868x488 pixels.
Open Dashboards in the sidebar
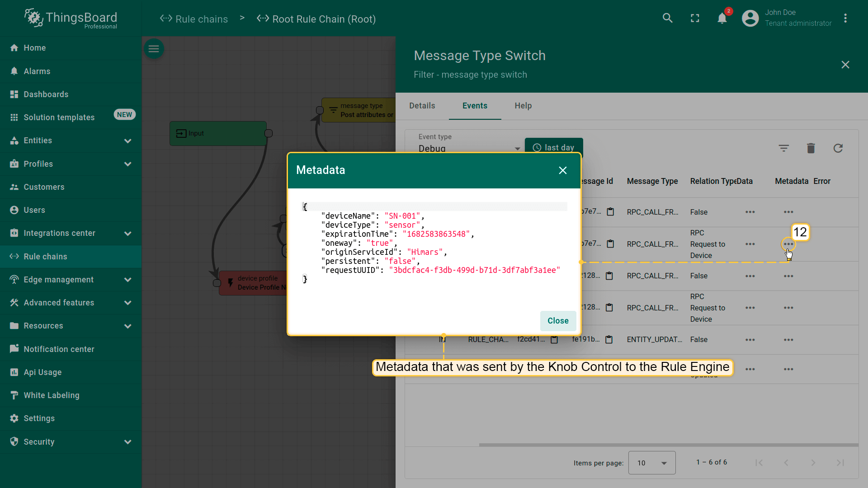coord(46,94)
